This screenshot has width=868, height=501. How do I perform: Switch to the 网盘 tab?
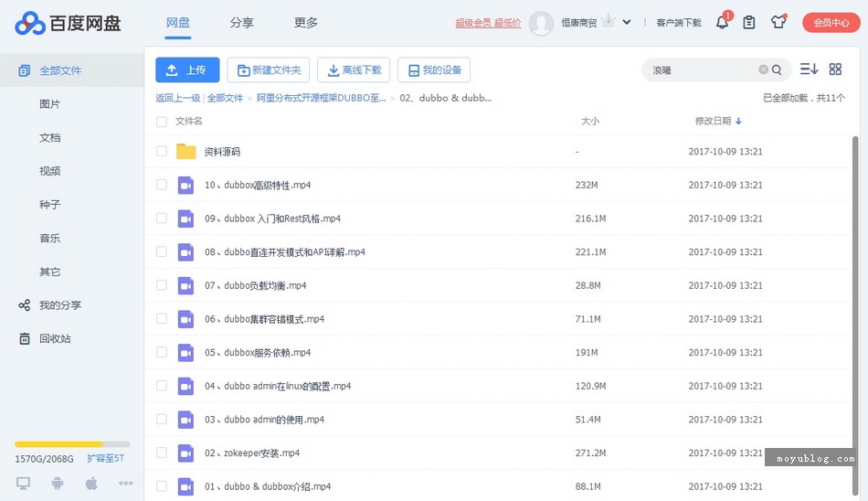coord(177,23)
